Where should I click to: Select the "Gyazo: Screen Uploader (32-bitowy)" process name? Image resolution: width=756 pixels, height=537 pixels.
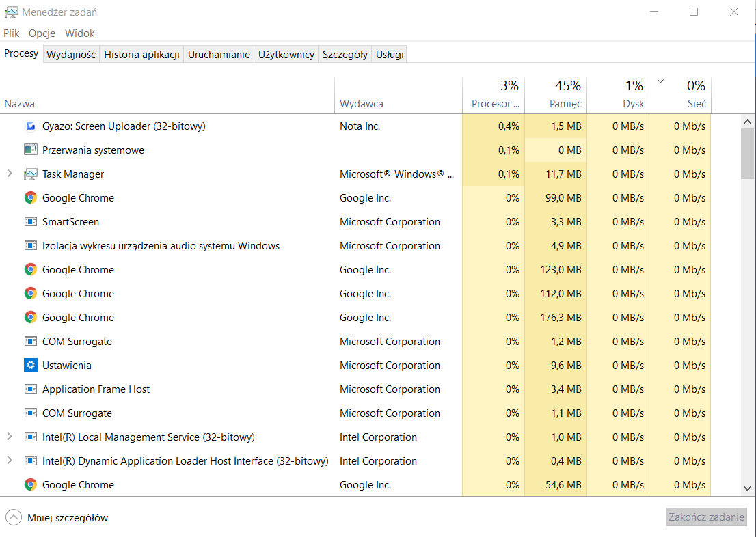(x=124, y=126)
